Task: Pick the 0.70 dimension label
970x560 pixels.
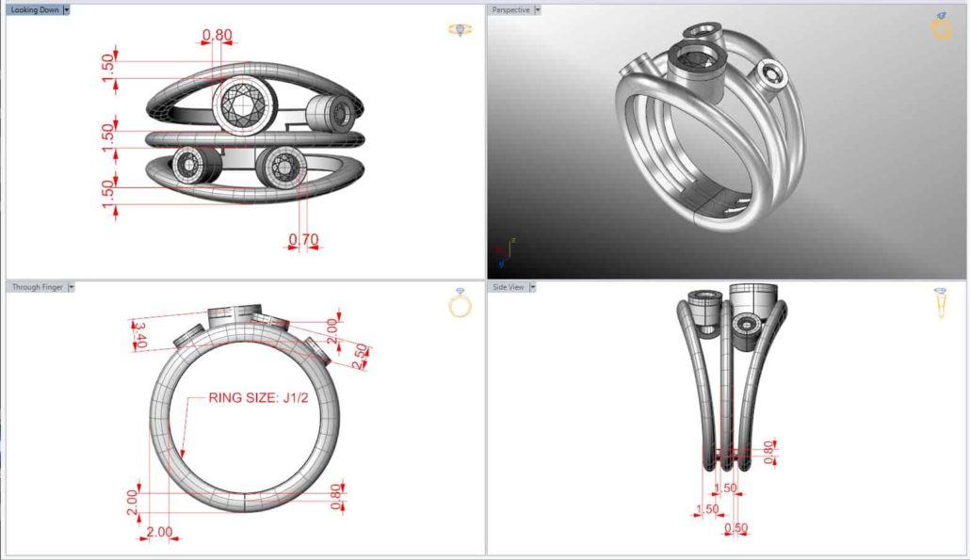Action: coord(303,240)
